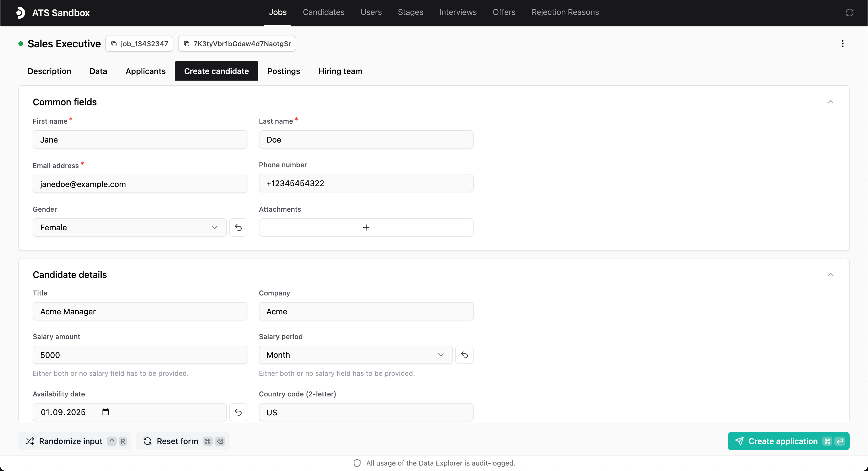Click the Common fields heading

(65, 102)
